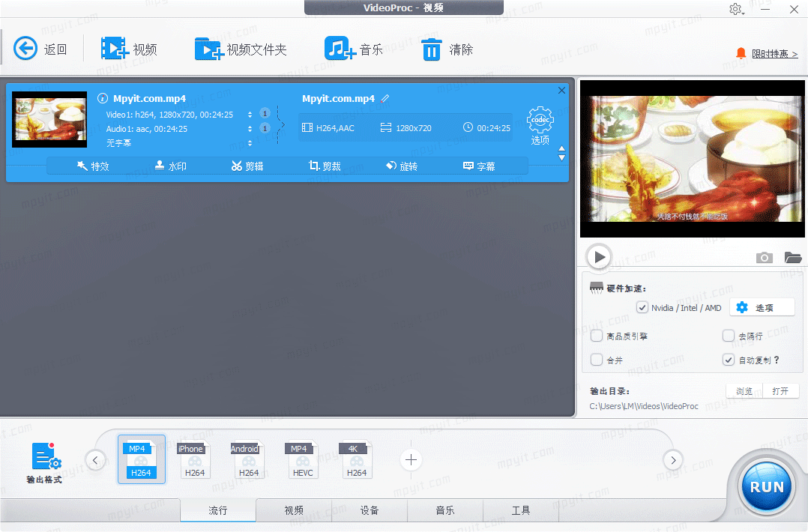The width and height of the screenshot is (808, 532).
Task: Minimize the VideoProc window
Action: (765, 9)
